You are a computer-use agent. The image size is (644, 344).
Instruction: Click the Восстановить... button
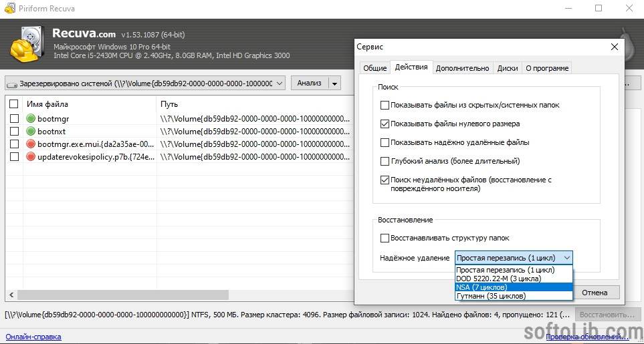click(x=607, y=315)
